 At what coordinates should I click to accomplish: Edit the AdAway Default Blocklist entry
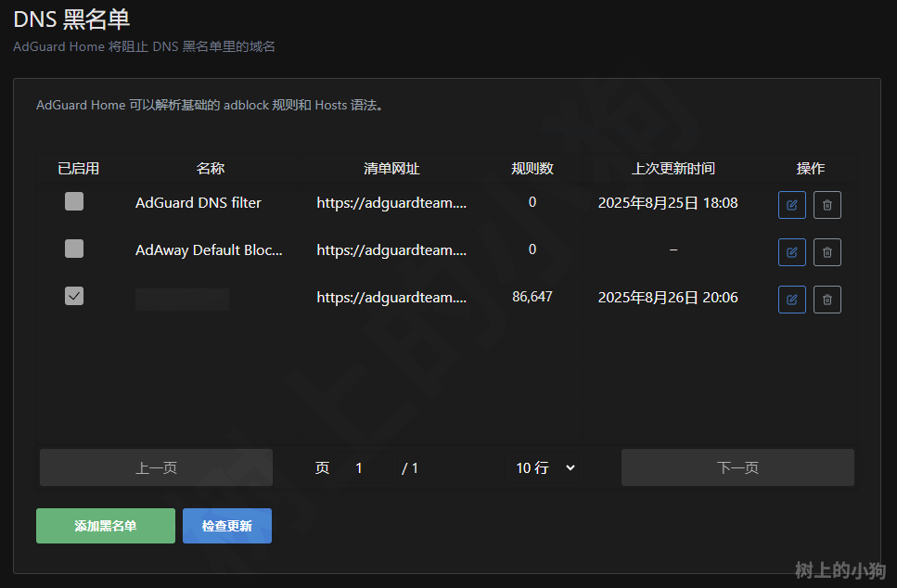point(792,252)
